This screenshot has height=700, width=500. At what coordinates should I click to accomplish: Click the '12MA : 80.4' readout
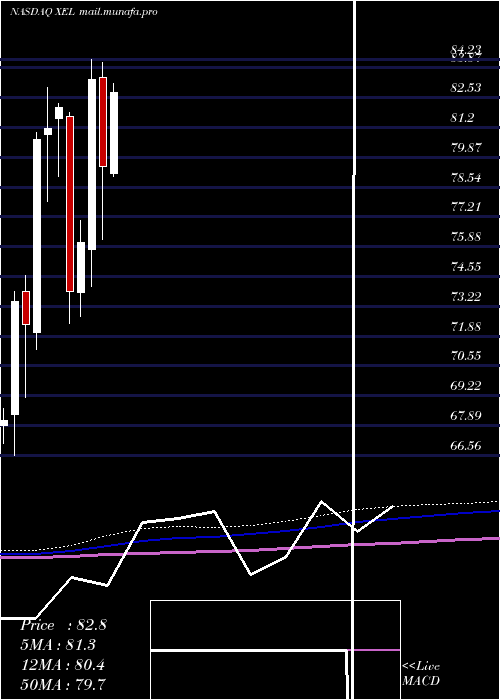coord(62,665)
